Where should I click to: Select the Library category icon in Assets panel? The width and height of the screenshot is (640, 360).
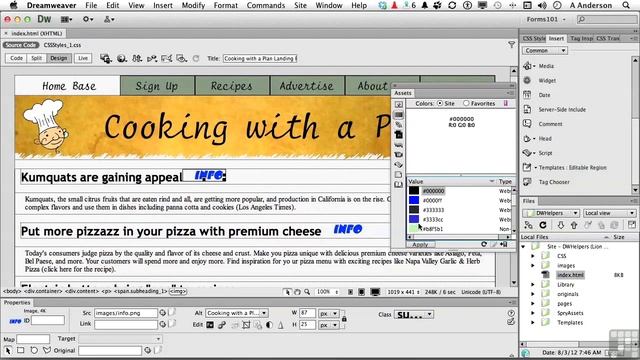[x=399, y=184]
